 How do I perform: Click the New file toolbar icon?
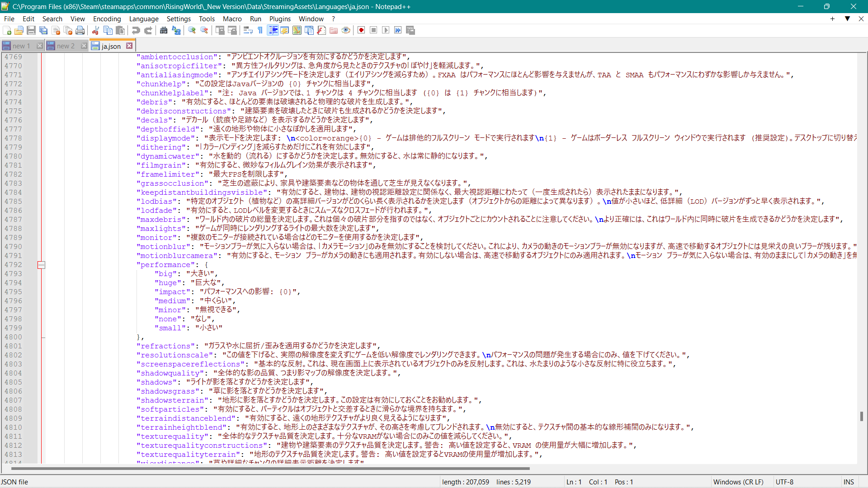(7, 30)
